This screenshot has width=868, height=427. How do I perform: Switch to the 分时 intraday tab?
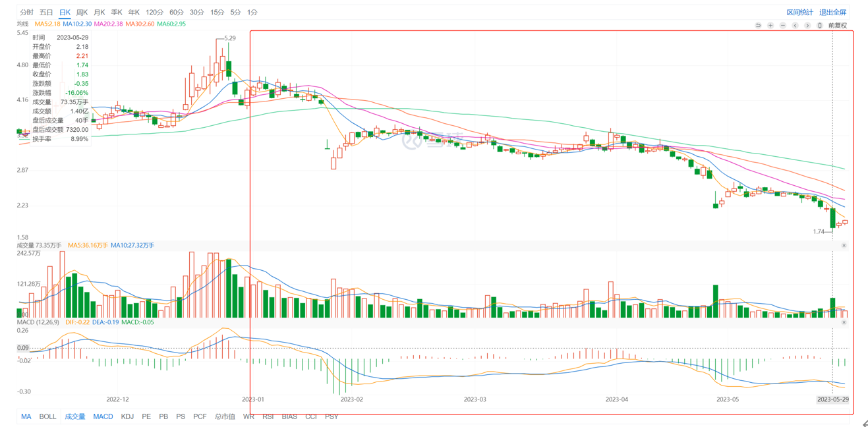(x=26, y=13)
